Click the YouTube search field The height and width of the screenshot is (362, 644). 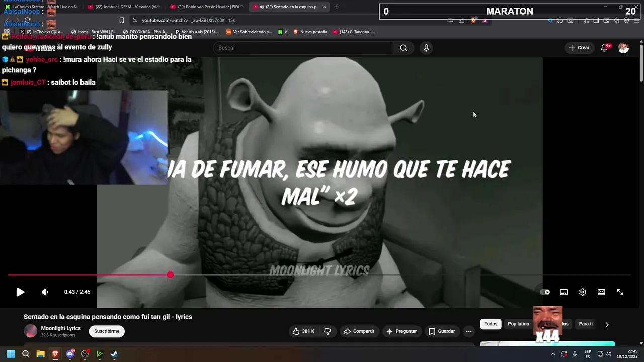(x=303, y=48)
